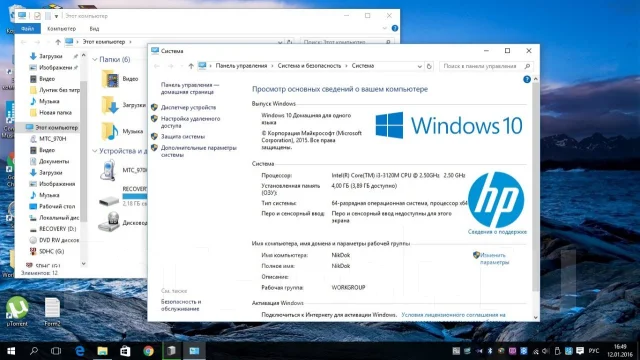Click up arrow in Explorer navigation bar
Viewport: 640px width, 360px height.
[58, 42]
